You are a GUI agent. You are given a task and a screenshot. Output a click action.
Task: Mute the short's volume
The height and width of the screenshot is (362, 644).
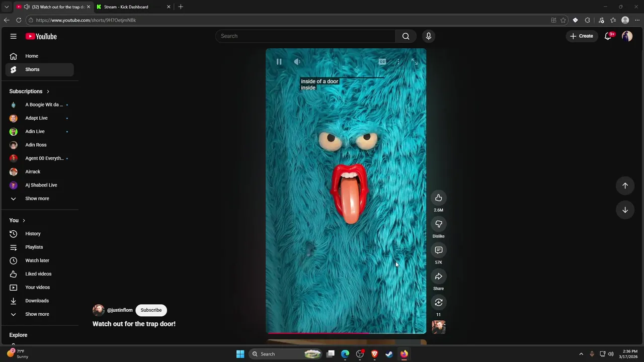tap(297, 61)
